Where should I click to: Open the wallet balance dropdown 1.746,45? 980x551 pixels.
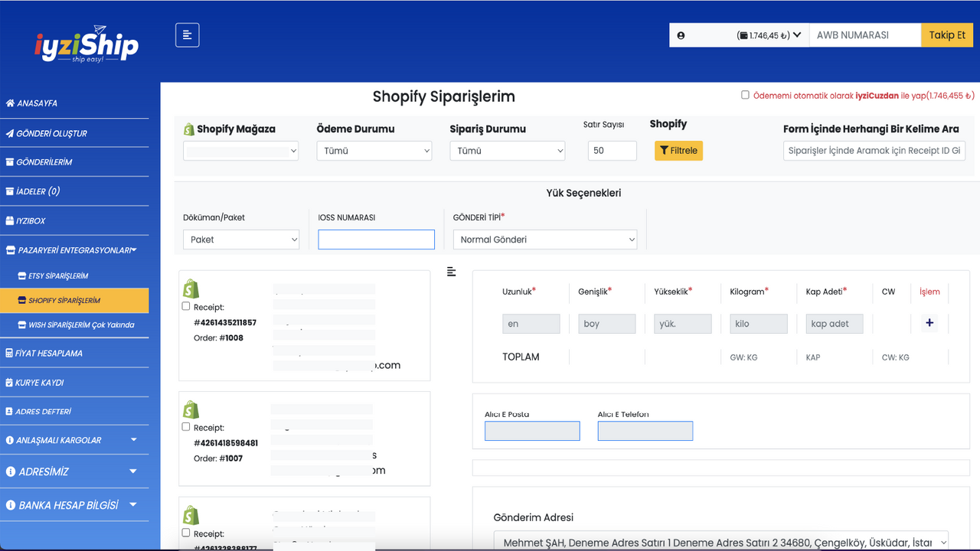coord(769,35)
